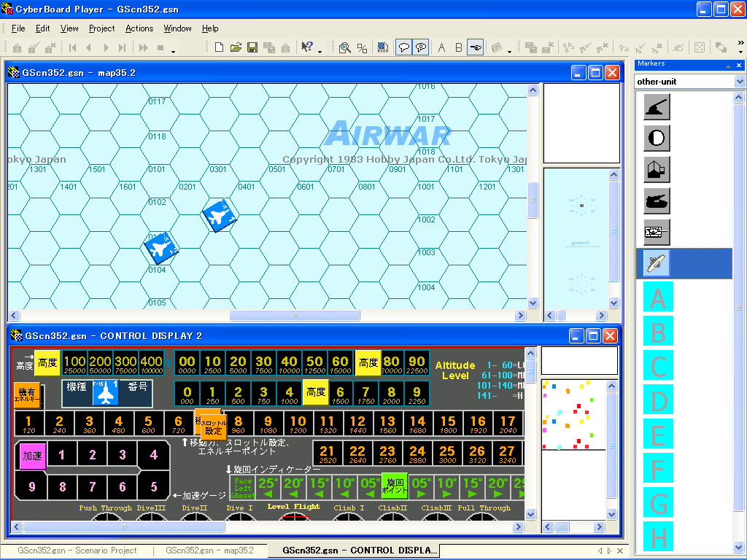Open the Actions menu
Screen dimensions: 747x560
coord(139,28)
